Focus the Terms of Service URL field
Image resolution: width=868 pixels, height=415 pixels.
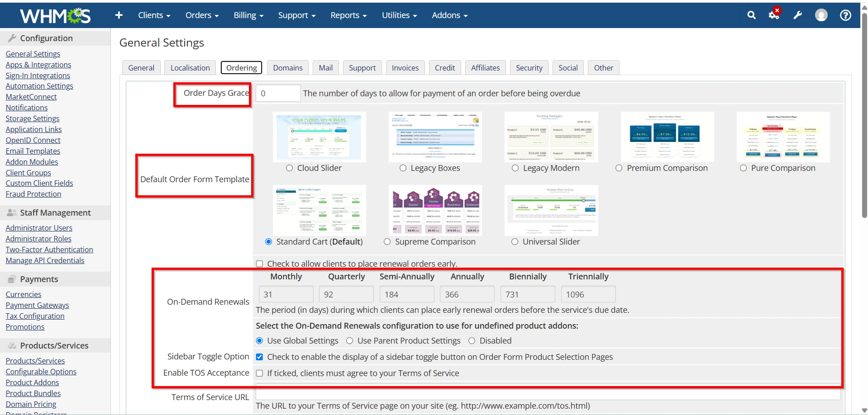pos(548,393)
